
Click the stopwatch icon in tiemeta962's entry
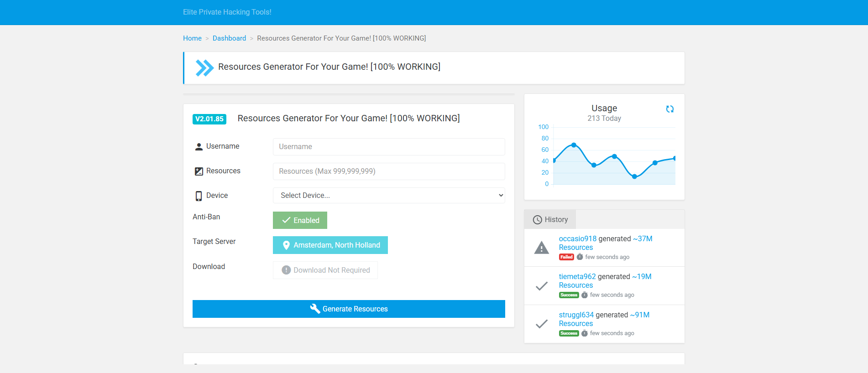tap(585, 295)
